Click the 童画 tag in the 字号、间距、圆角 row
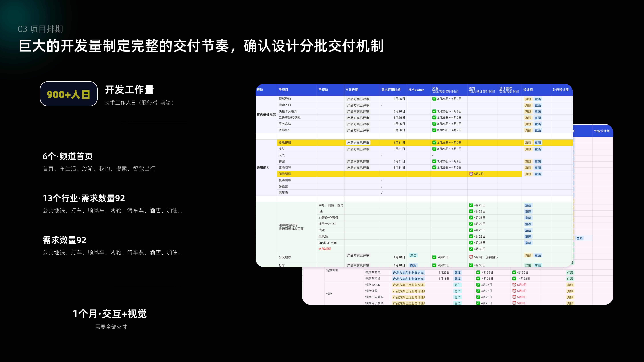The height and width of the screenshot is (362, 644). (x=528, y=205)
